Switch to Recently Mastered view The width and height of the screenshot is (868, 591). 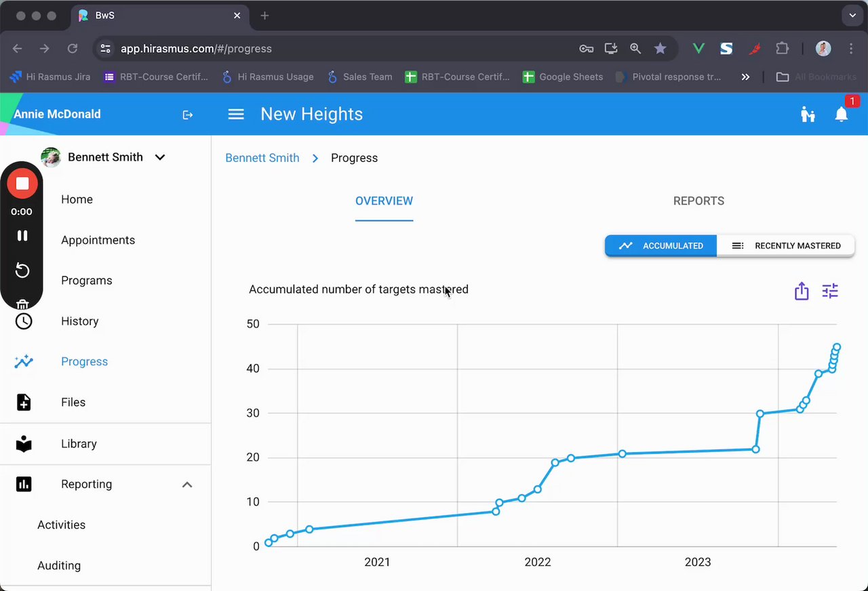click(786, 246)
